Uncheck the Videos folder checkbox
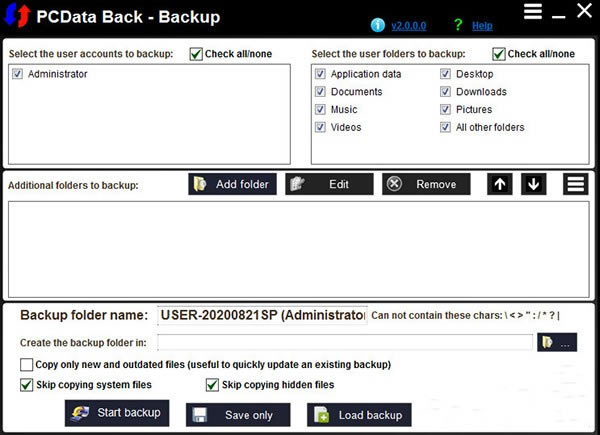This screenshot has width=600, height=435. tap(320, 127)
